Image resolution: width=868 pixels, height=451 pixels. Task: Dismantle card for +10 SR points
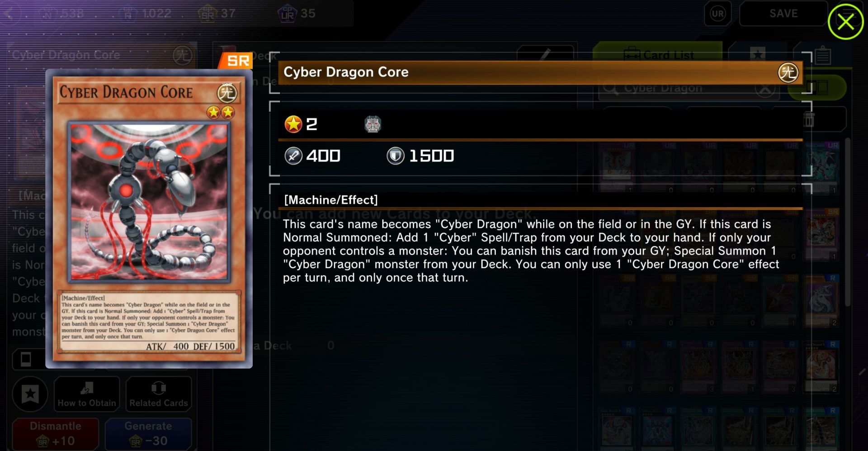(56, 434)
